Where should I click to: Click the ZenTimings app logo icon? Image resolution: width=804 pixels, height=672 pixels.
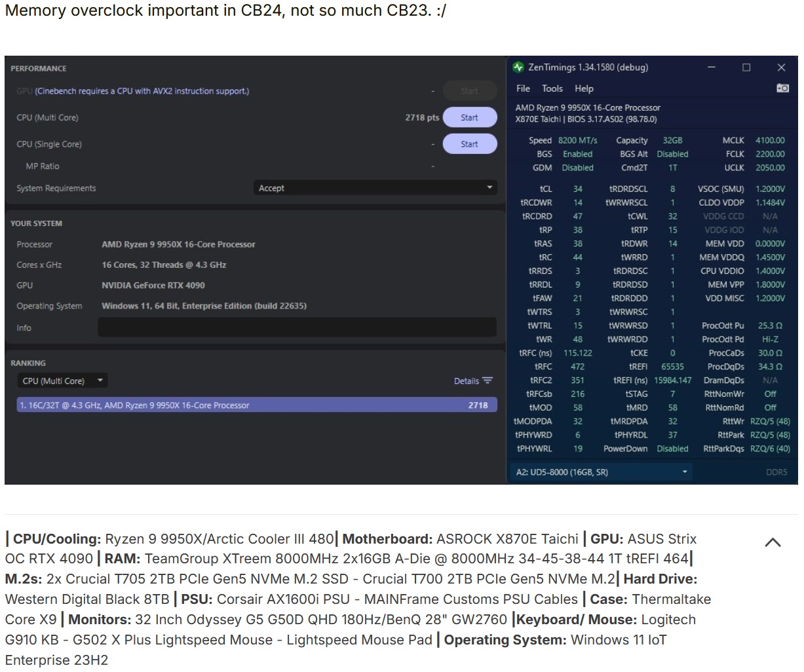click(x=518, y=67)
